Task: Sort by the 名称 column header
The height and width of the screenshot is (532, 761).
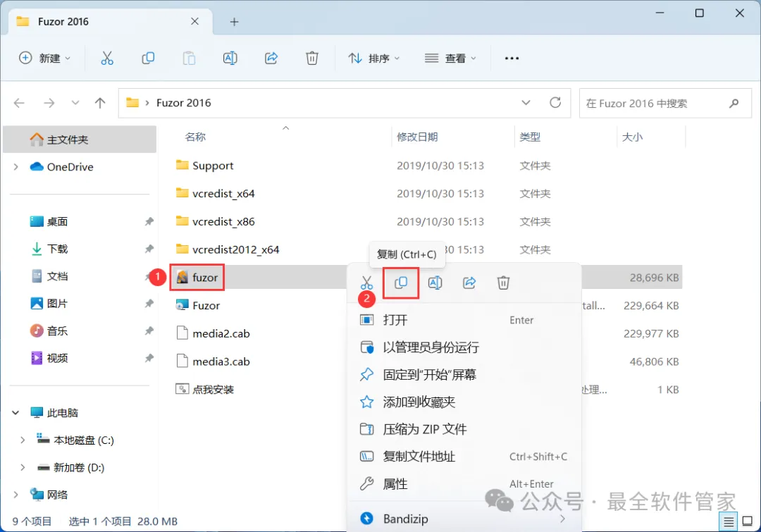Action: coord(196,137)
